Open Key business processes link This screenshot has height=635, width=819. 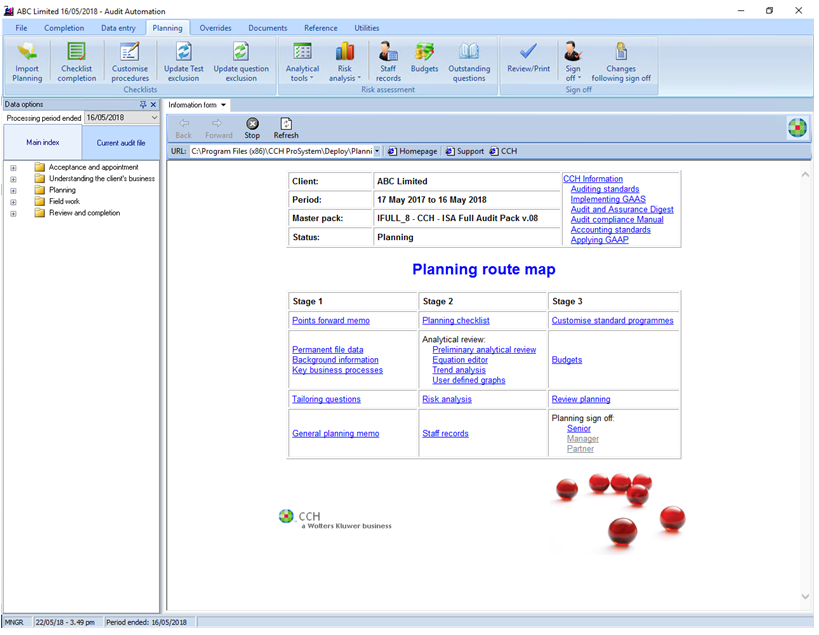pyautogui.click(x=337, y=370)
